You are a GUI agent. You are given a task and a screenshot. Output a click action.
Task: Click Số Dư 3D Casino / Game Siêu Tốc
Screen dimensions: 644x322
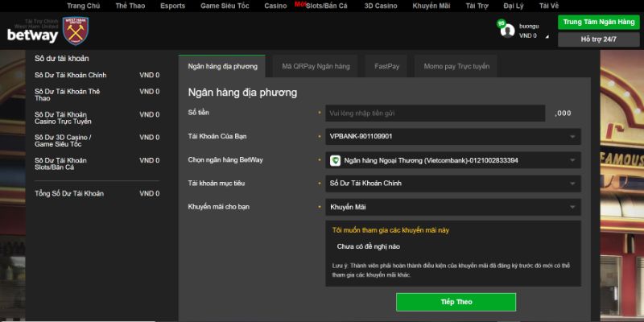click(97, 141)
